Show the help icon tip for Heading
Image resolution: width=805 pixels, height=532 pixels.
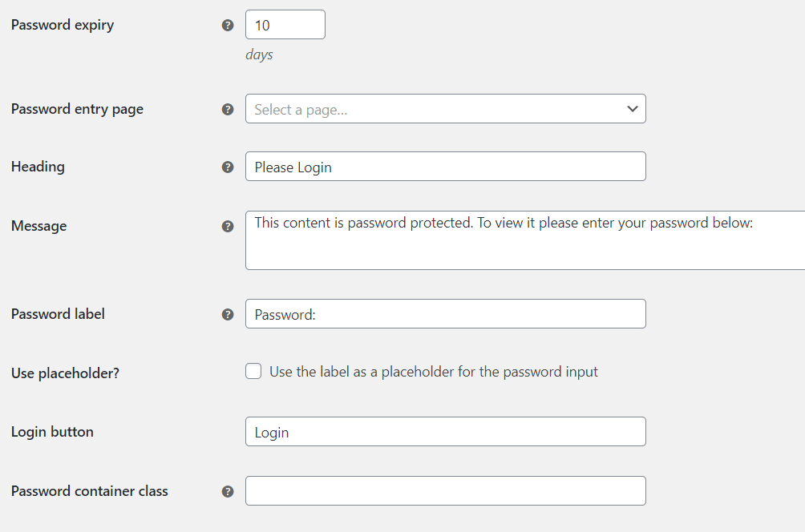[x=228, y=167]
